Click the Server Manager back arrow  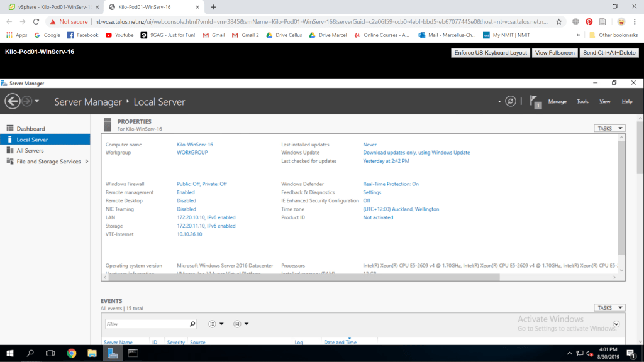tap(12, 101)
